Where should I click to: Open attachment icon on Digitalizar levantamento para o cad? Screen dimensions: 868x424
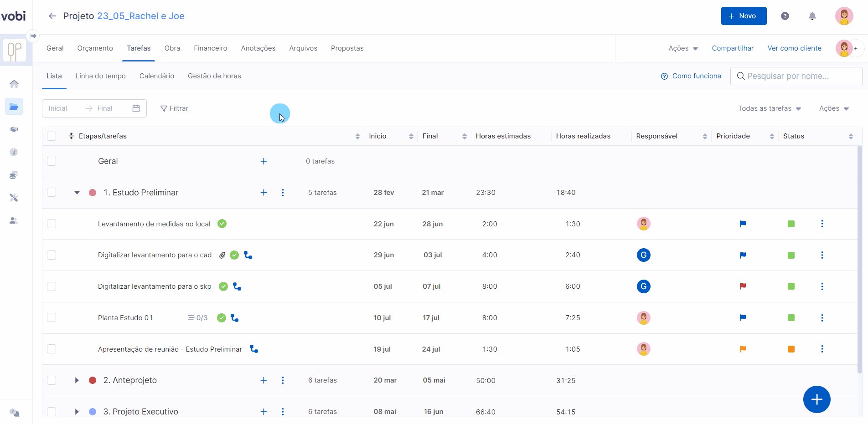[222, 255]
